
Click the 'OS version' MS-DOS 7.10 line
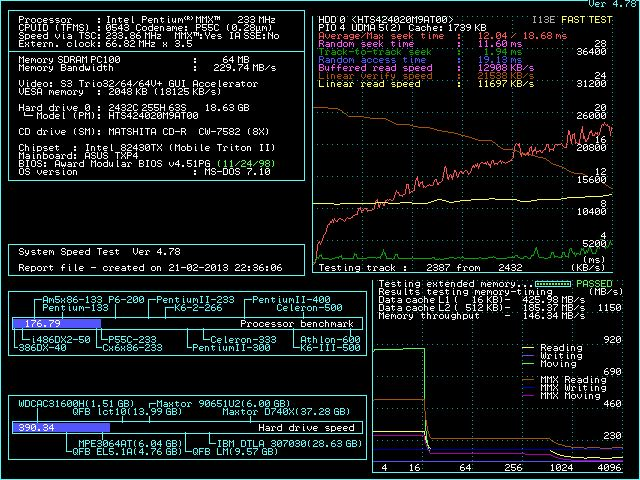[x=144, y=172]
